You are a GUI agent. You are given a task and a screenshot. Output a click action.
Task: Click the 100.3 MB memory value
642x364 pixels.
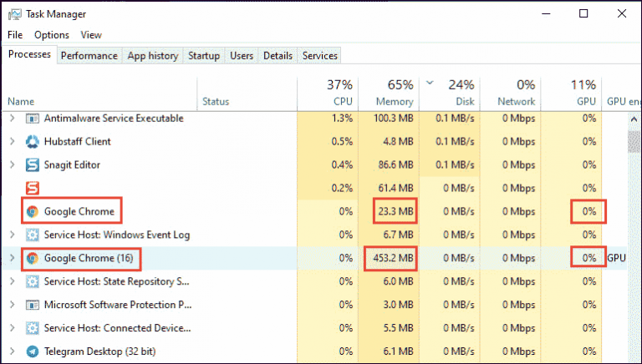coord(393,119)
